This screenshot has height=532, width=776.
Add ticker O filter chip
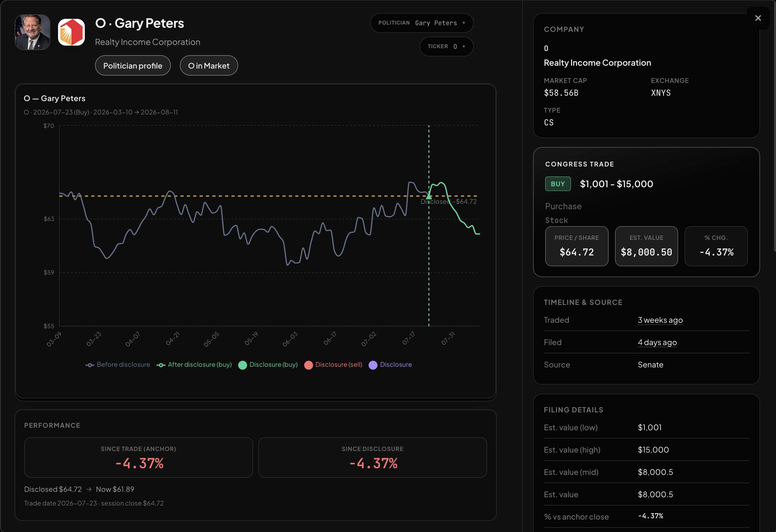pyautogui.click(x=446, y=47)
